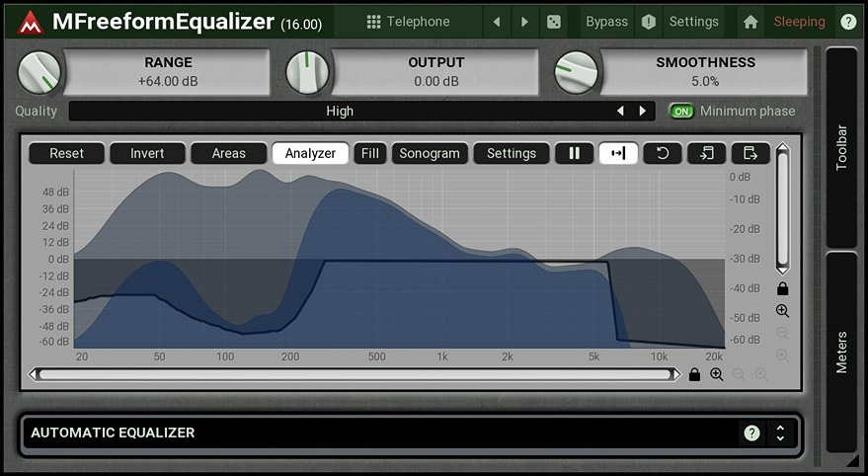Open the graph Settings button
Viewport: 868px width, 476px height.
[x=512, y=153]
